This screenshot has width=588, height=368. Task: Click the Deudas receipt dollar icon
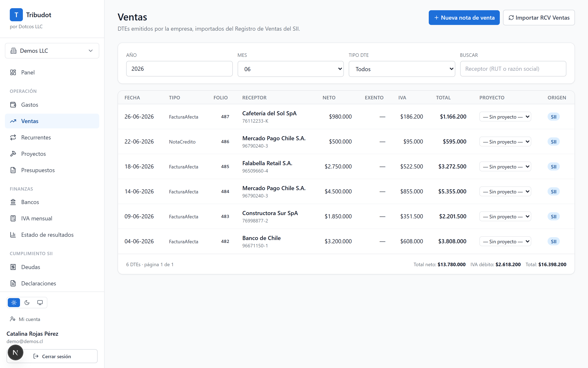[13, 267]
